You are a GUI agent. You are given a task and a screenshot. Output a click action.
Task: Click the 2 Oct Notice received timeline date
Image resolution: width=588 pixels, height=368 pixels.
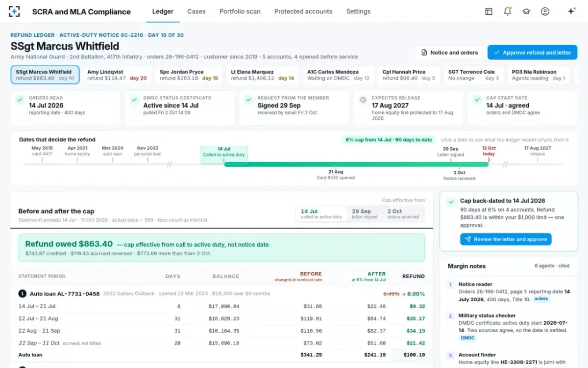click(x=459, y=175)
